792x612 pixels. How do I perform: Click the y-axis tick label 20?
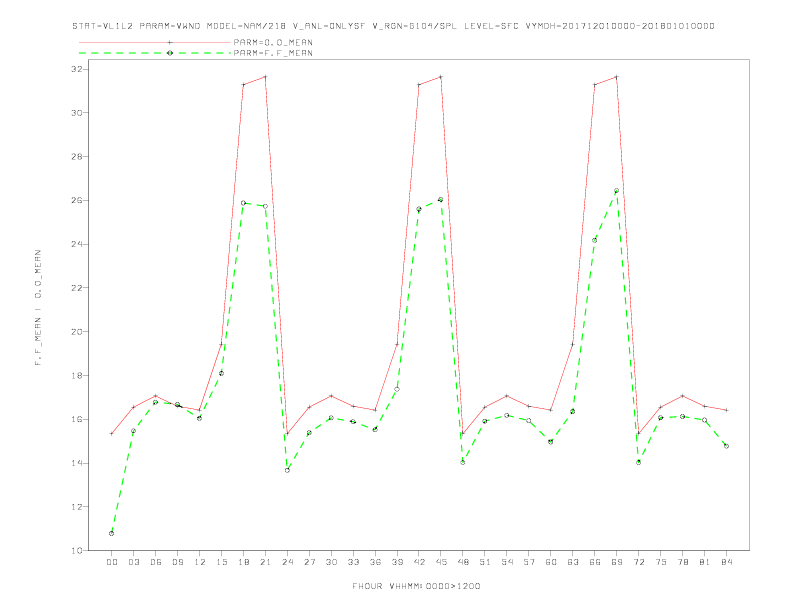coord(77,332)
